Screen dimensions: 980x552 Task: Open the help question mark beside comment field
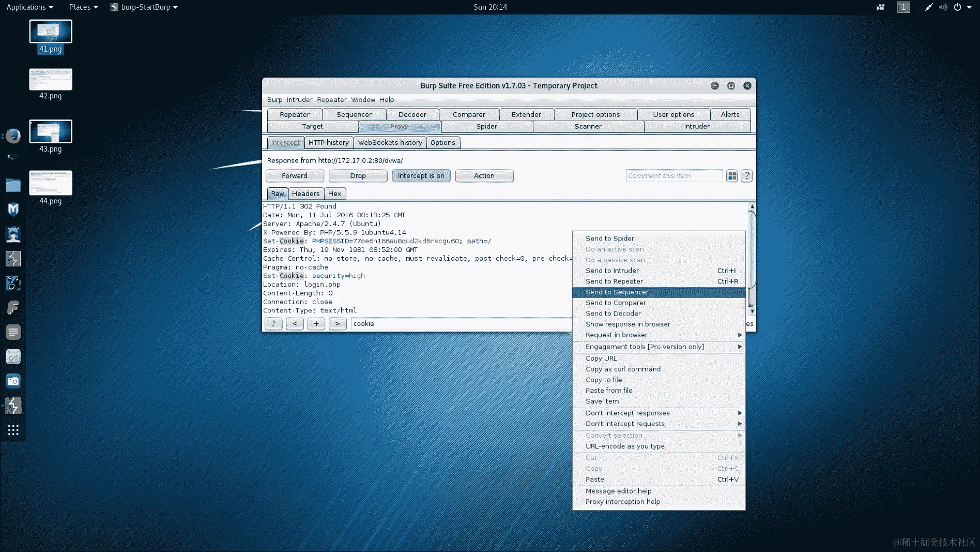click(x=746, y=176)
